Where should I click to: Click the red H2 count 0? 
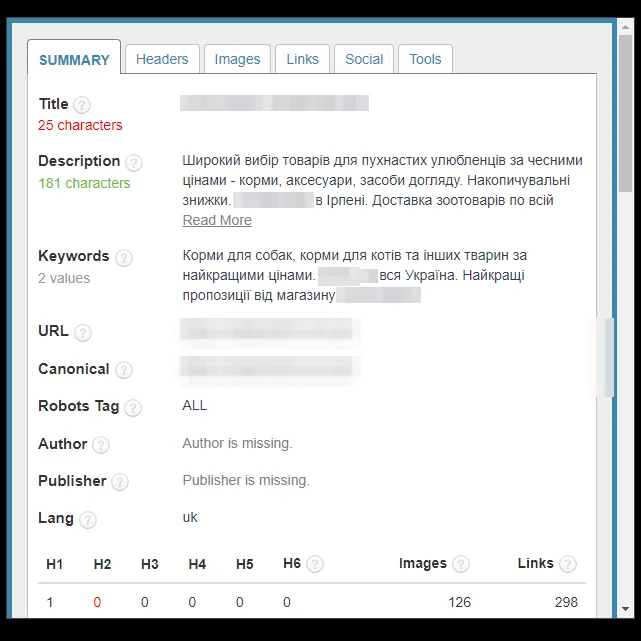click(97, 602)
